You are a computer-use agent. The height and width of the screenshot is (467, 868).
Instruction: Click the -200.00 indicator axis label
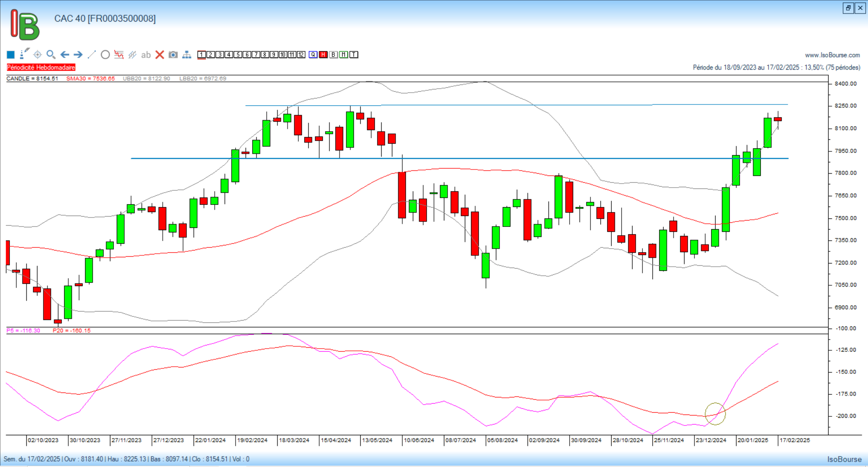(846, 416)
